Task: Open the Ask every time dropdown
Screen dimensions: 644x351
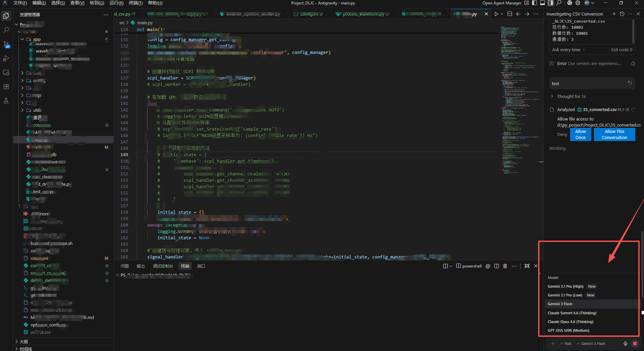Action: [569, 50]
